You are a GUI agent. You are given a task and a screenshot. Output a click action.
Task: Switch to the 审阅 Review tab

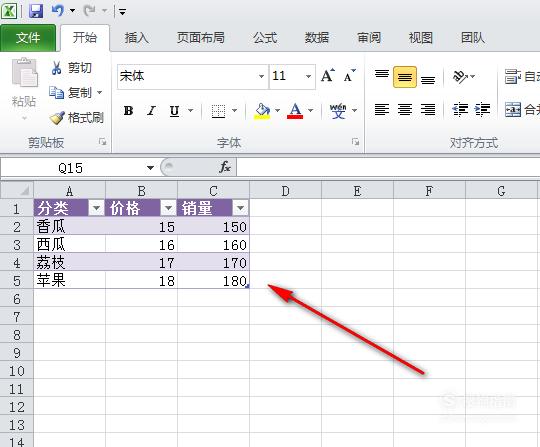tap(369, 38)
